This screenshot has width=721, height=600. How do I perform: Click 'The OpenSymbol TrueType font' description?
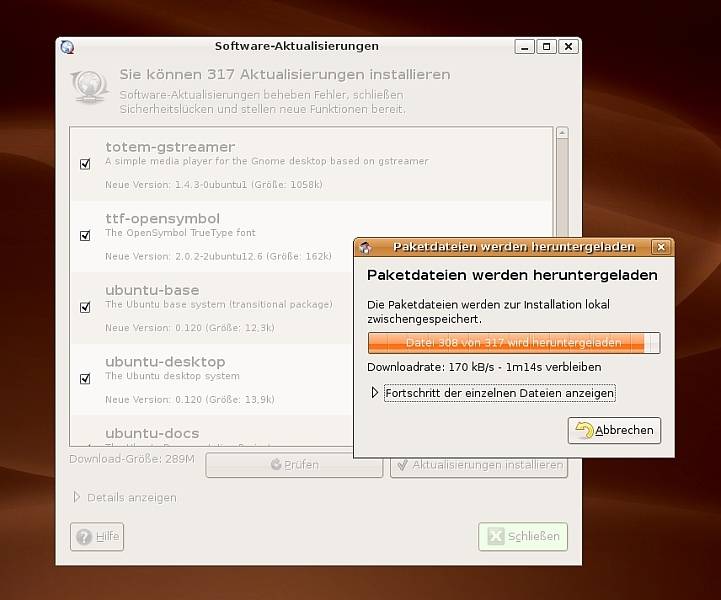point(180,233)
